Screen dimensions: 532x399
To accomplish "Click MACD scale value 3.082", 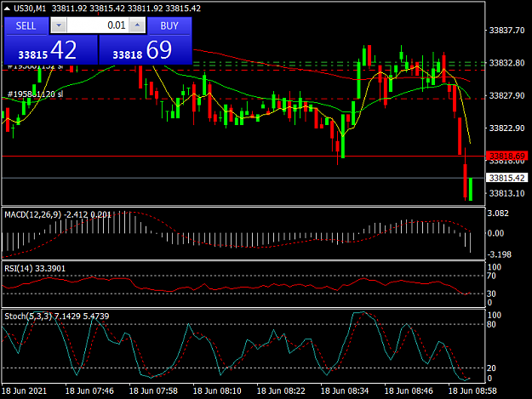I will coord(498,214).
